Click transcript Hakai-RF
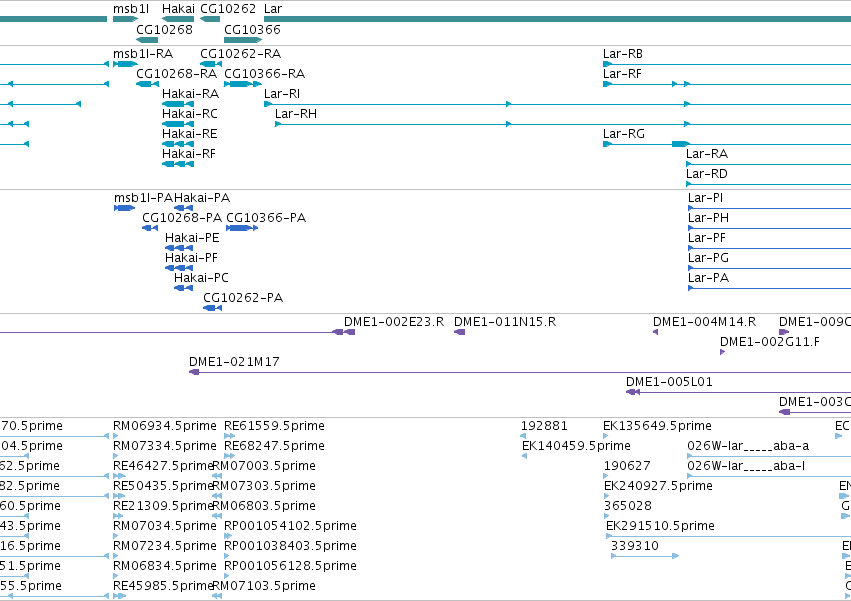851x601 pixels. 189,154
